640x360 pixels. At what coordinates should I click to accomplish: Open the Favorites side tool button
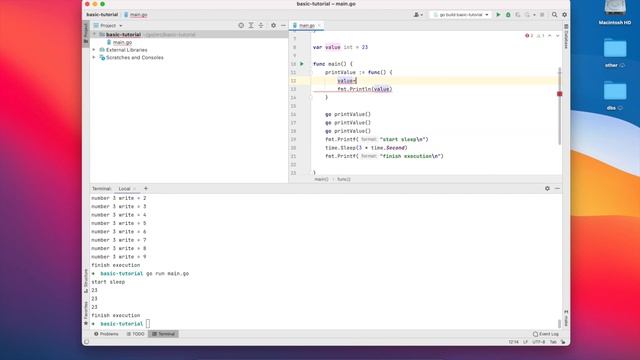[x=86, y=313]
